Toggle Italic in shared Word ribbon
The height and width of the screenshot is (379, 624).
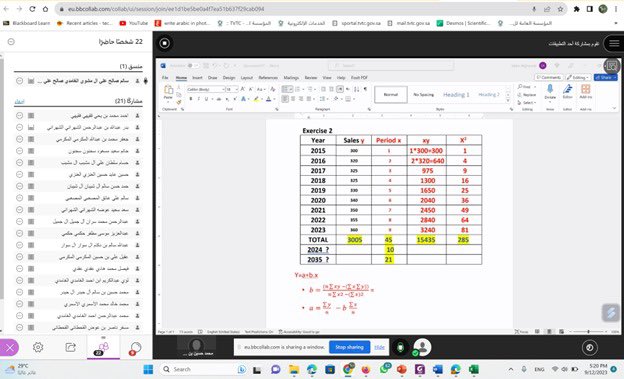[x=199, y=99]
